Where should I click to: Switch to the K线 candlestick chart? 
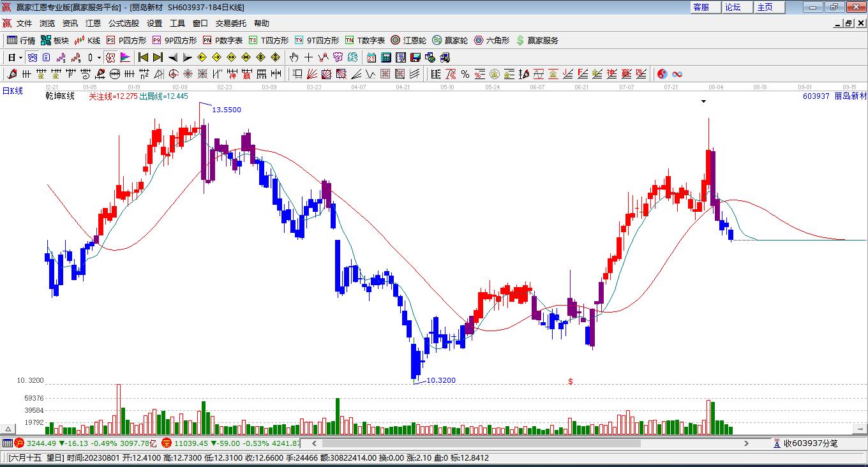[87, 40]
